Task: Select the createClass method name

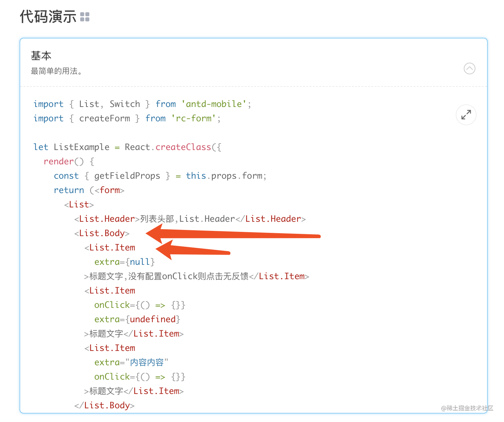Action: pos(183,147)
